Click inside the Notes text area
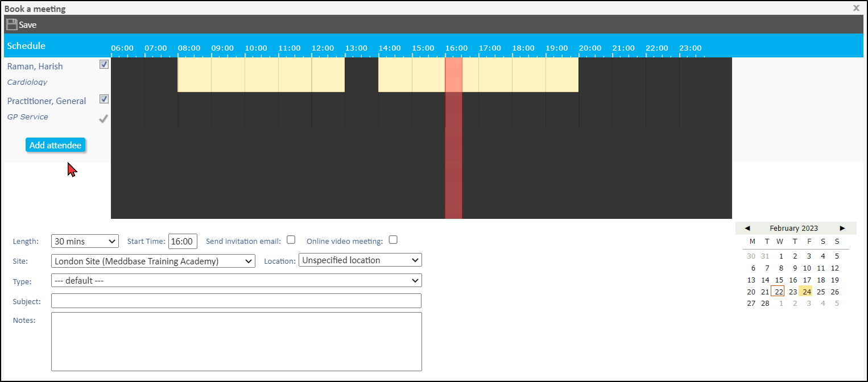The height and width of the screenshot is (382, 868). coord(236,341)
